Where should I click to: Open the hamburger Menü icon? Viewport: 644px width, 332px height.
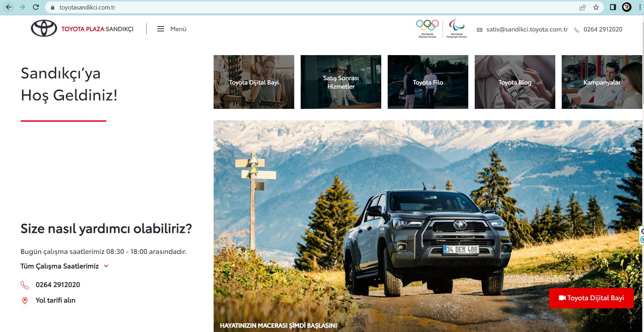click(x=160, y=29)
